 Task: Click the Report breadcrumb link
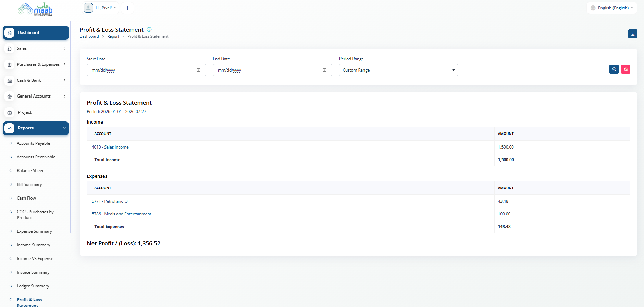[x=113, y=36]
